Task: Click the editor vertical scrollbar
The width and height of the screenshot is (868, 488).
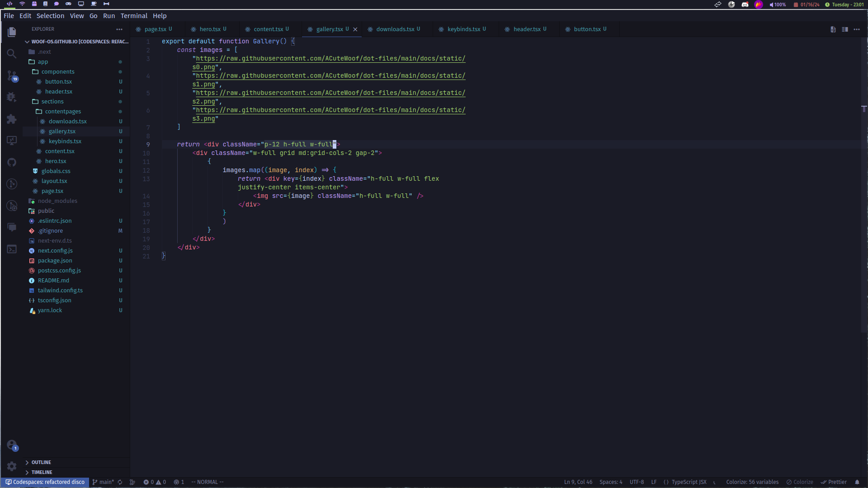Action: tap(864, 181)
